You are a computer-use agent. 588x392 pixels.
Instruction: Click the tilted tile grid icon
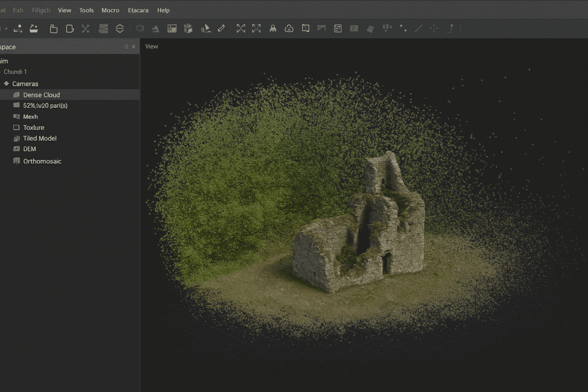370,29
